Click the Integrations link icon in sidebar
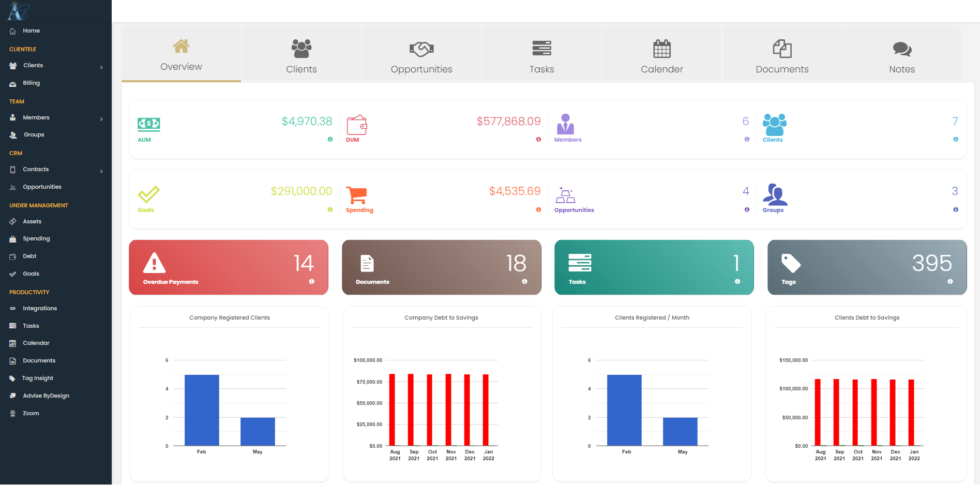The image size is (980, 485). [x=13, y=309]
